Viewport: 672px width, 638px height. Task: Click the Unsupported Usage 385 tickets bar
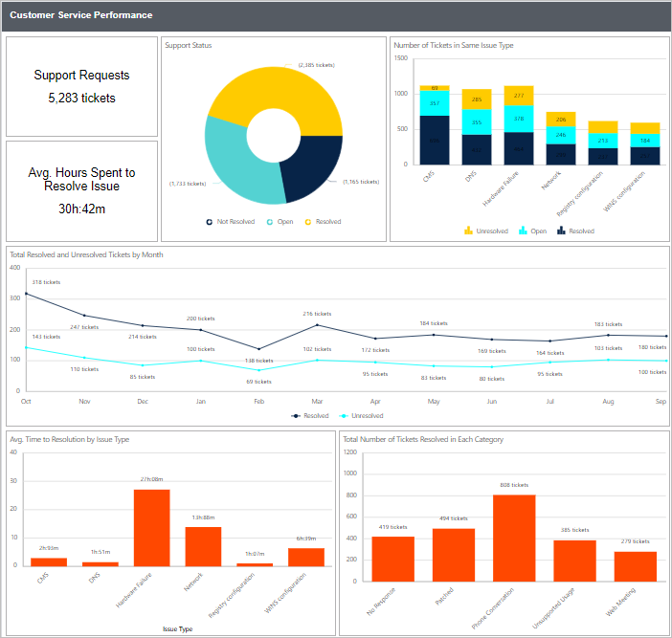click(574, 561)
